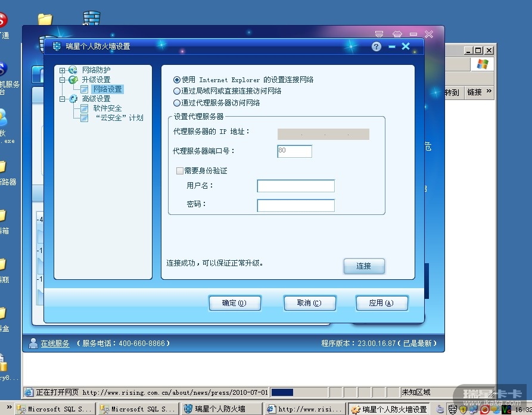532x415 pixels.
Task: Click the browser page loading progress bar
Action: (x=299, y=392)
